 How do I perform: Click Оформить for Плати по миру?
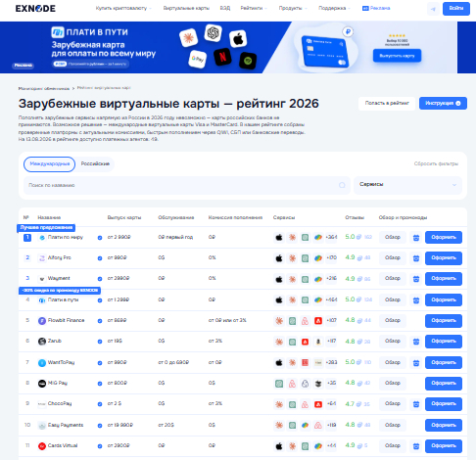point(444,238)
